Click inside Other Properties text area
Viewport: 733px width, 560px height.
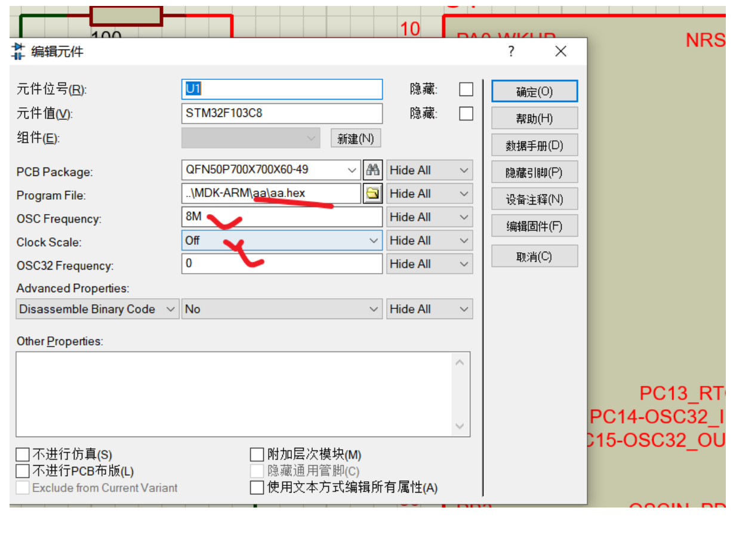[233, 394]
